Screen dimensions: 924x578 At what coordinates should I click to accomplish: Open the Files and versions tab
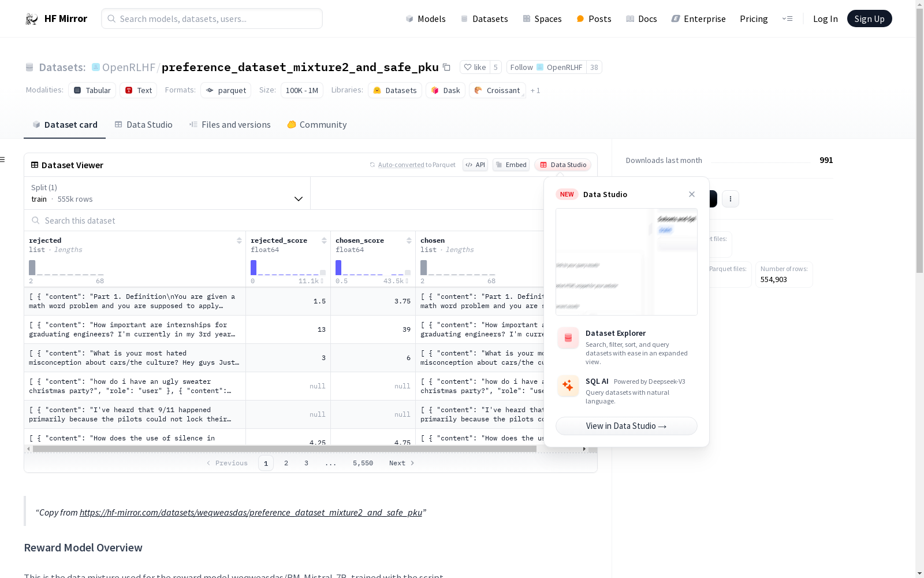click(230, 125)
